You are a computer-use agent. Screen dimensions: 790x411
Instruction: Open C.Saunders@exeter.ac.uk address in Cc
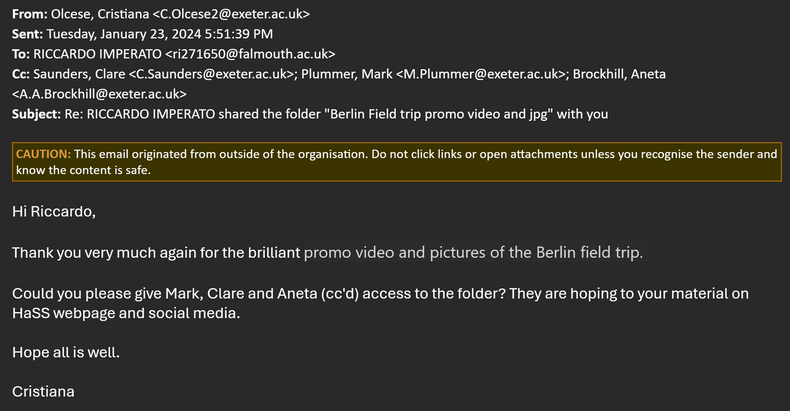(212, 74)
